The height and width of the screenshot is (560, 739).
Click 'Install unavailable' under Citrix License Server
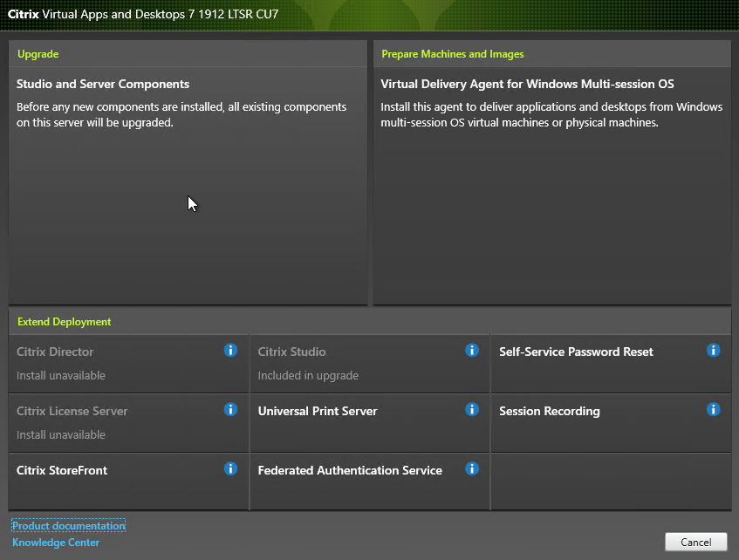click(61, 434)
